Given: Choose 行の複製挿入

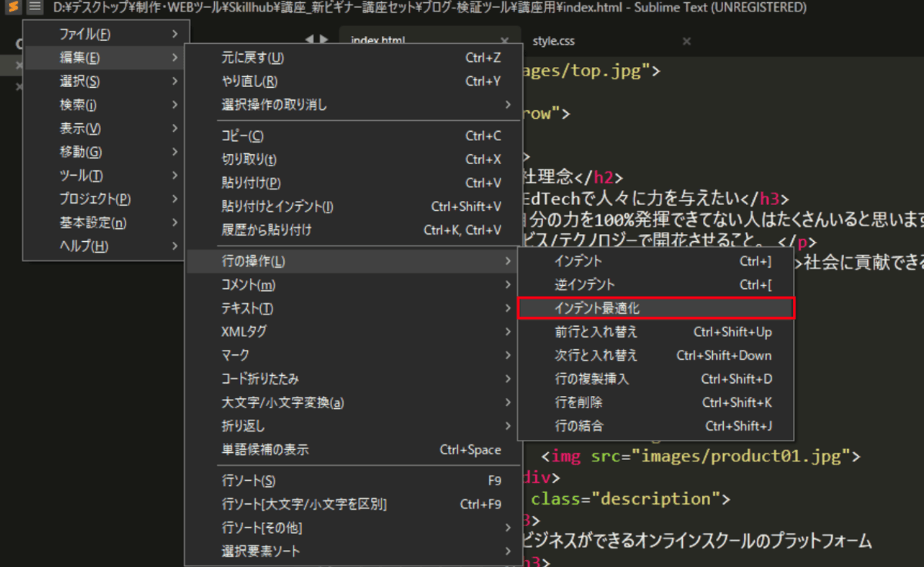Looking at the screenshot, I should [655, 379].
